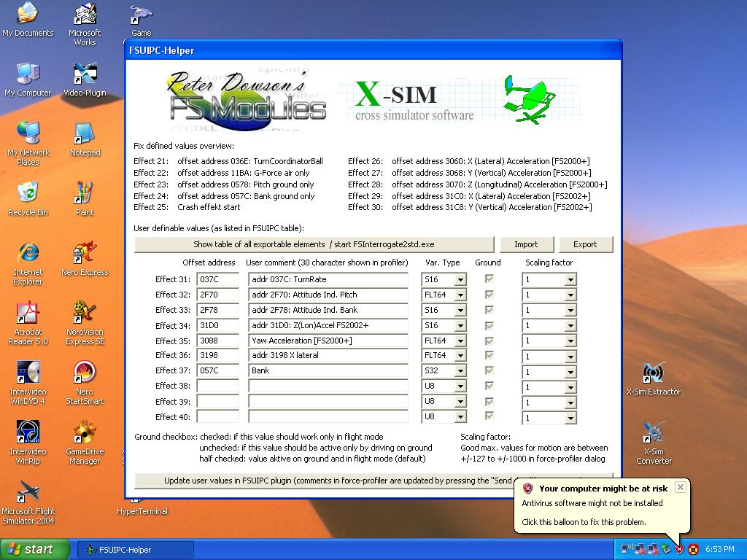Click Effect 32 offset address 2F70 field
The image size is (747, 560).
pyautogui.click(x=217, y=295)
